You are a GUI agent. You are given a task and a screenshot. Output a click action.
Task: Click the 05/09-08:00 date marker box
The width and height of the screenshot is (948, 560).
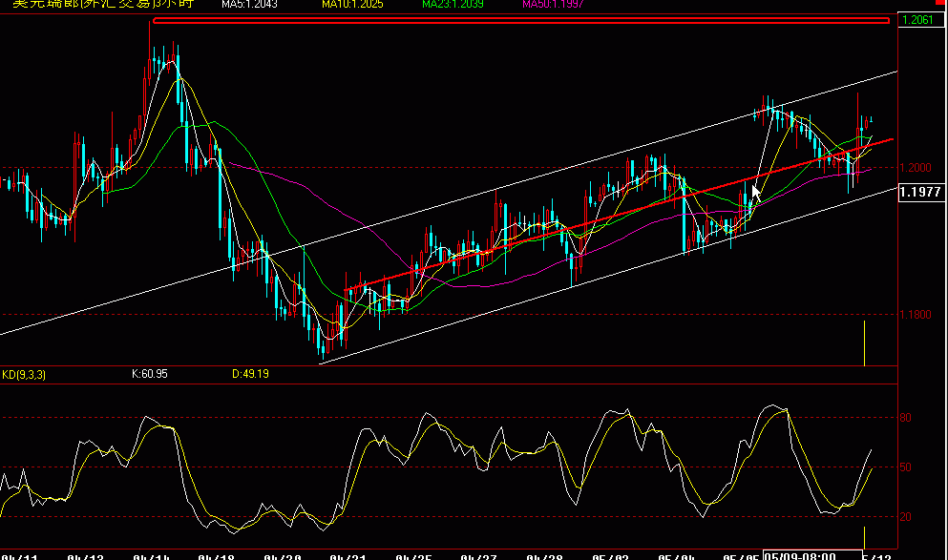[799, 555]
